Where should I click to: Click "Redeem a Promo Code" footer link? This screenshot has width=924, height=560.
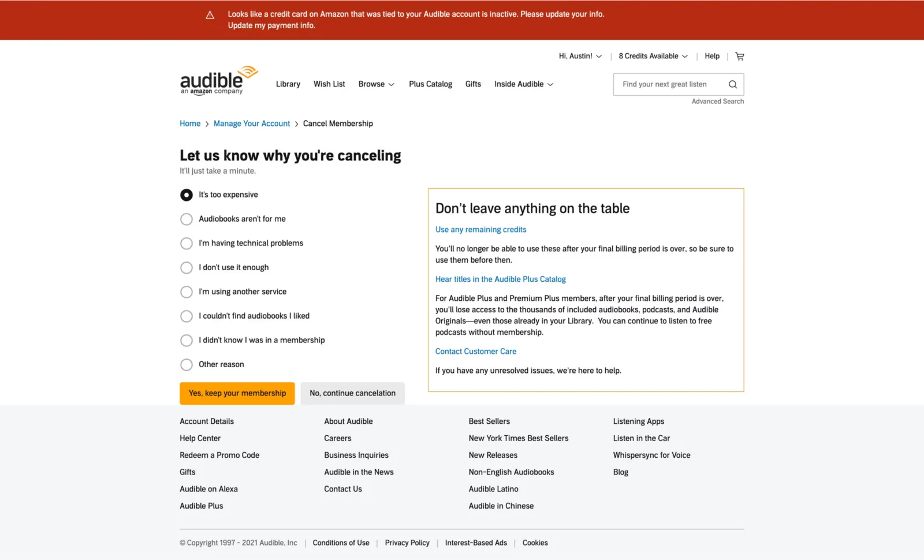click(219, 455)
